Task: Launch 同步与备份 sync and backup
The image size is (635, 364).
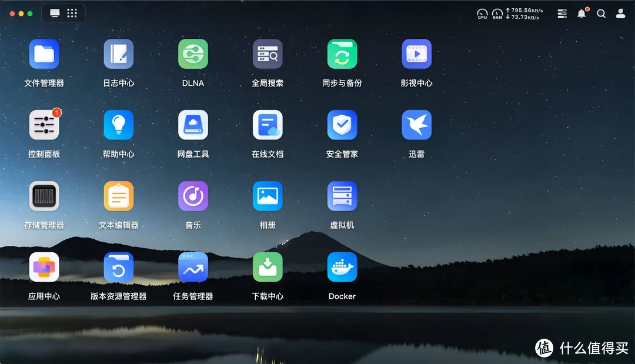Action: pyautogui.click(x=342, y=54)
